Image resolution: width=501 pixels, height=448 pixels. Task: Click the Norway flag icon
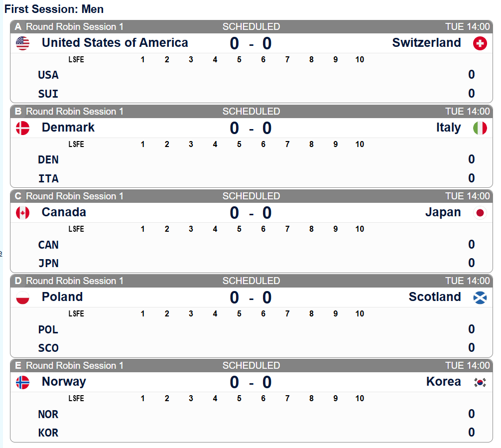click(23, 382)
